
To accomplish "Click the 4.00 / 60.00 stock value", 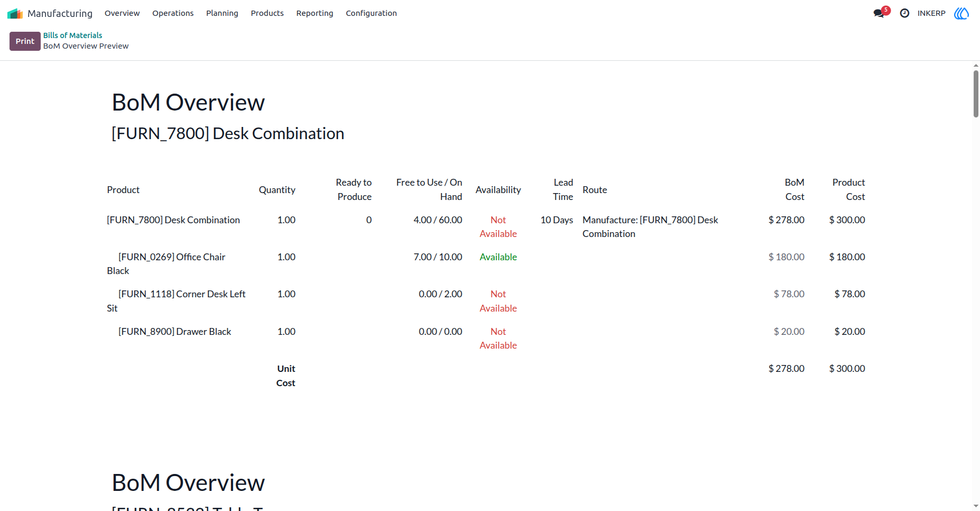I will pos(438,220).
